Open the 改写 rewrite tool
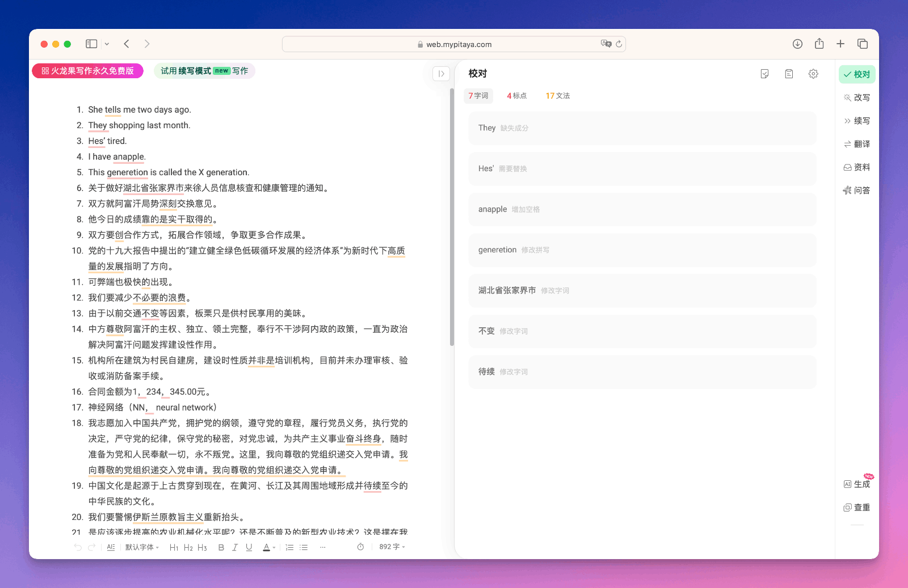 tap(857, 98)
